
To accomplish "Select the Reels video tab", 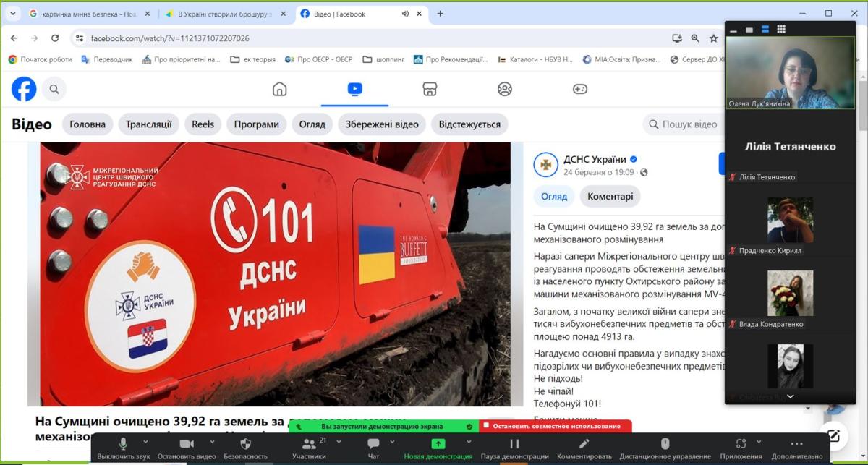I will 203,124.
